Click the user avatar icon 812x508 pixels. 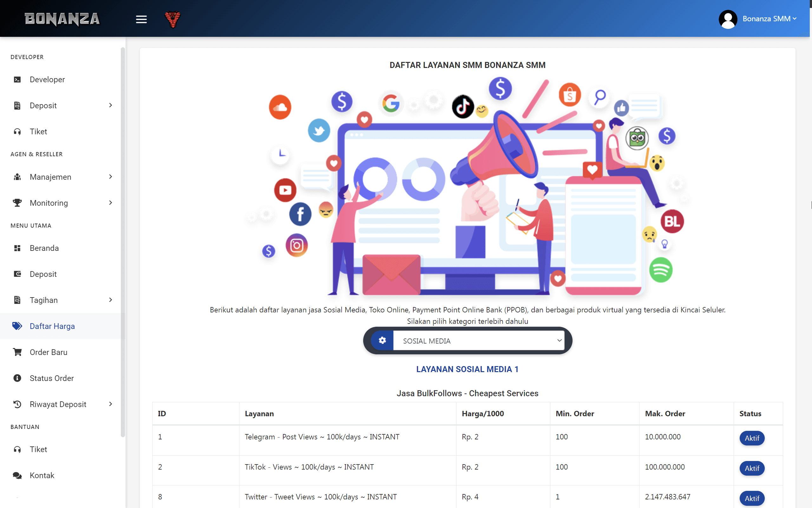point(728,19)
